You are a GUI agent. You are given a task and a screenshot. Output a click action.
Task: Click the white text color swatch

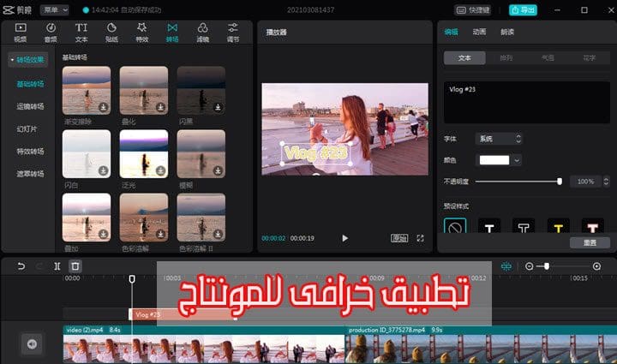(x=494, y=160)
